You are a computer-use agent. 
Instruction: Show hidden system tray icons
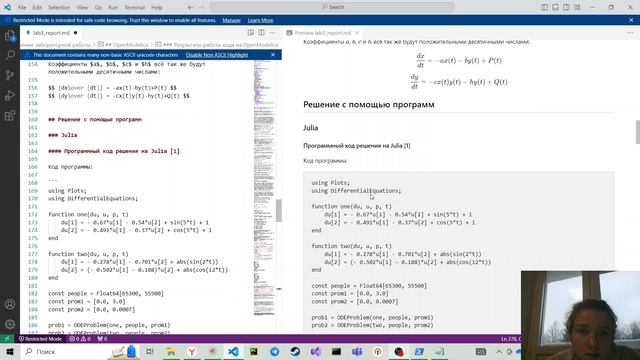499,351
